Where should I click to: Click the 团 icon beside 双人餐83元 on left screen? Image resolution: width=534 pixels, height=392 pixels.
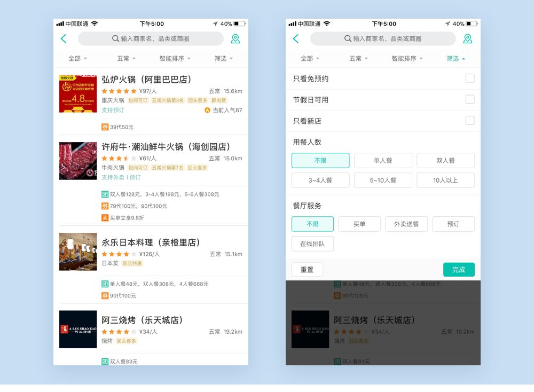coord(105,362)
